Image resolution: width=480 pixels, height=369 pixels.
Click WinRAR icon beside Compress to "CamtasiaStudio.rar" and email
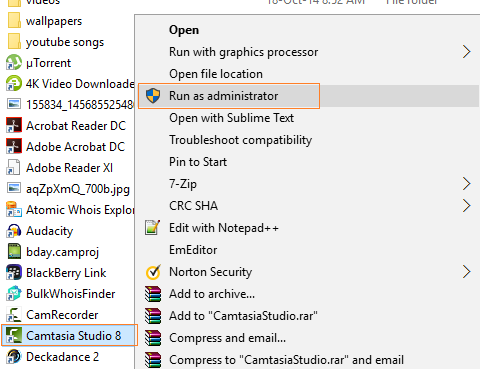tap(153, 360)
